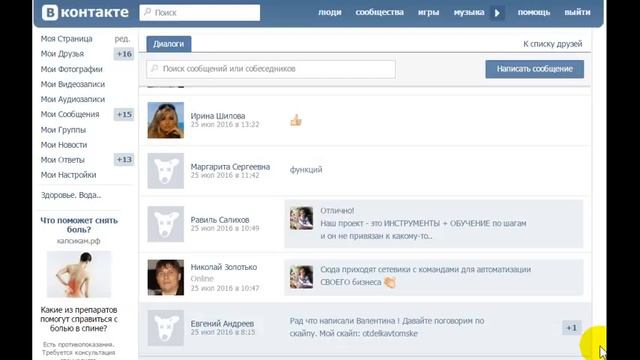Open помощь in top menu
Screen dimensions: 640x360
[x=534, y=12]
